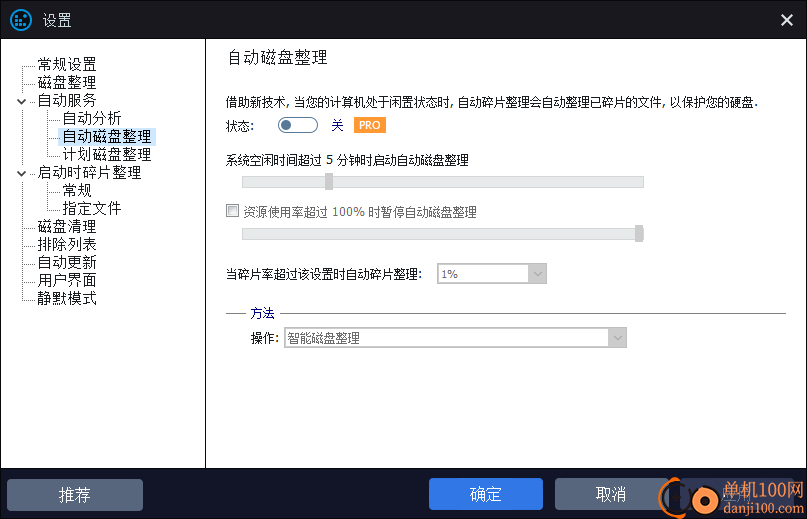Click the resource usage slider handle
Image resolution: width=807 pixels, height=519 pixels.
[639, 233]
